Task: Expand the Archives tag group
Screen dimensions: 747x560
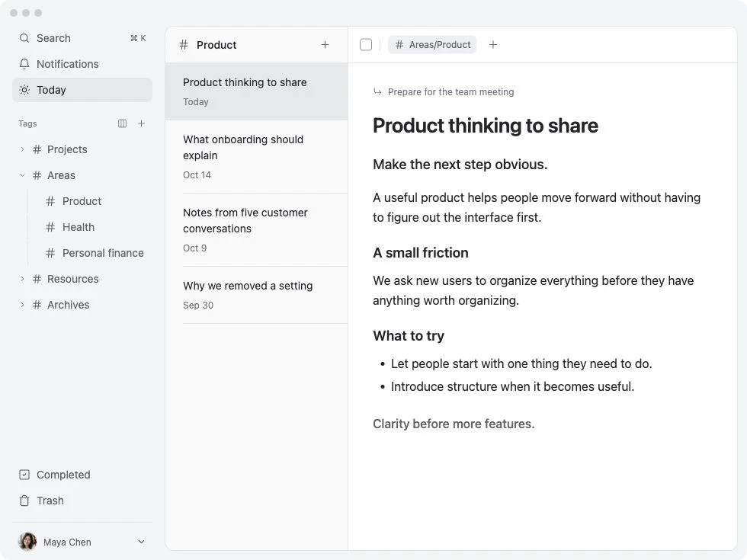Action: click(x=22, y=305)
